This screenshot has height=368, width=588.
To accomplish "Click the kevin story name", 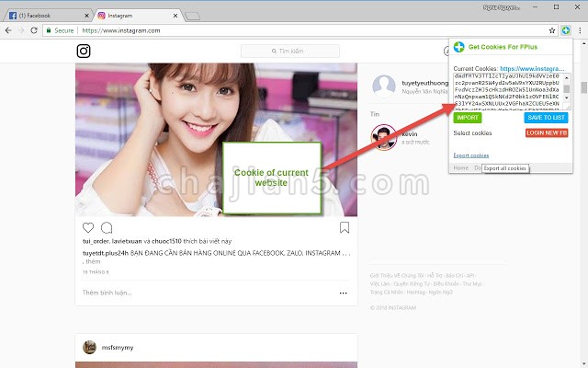I will click(x=410, y=134).
